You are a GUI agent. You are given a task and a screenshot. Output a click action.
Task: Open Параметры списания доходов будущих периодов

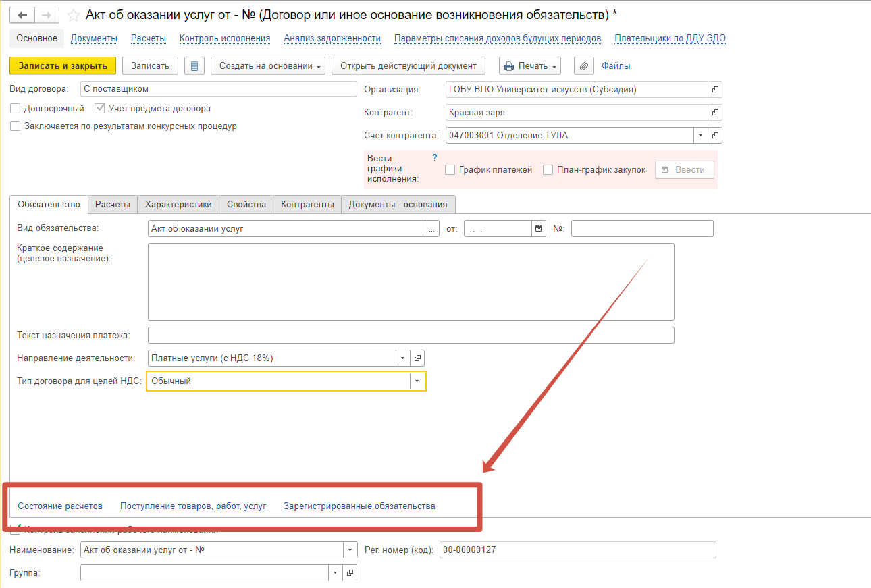click(x=498, y=38)
